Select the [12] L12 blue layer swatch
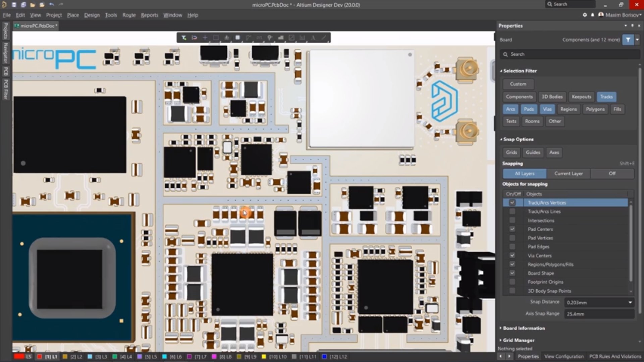The image size is (644, 362). [x=324, y=357]
